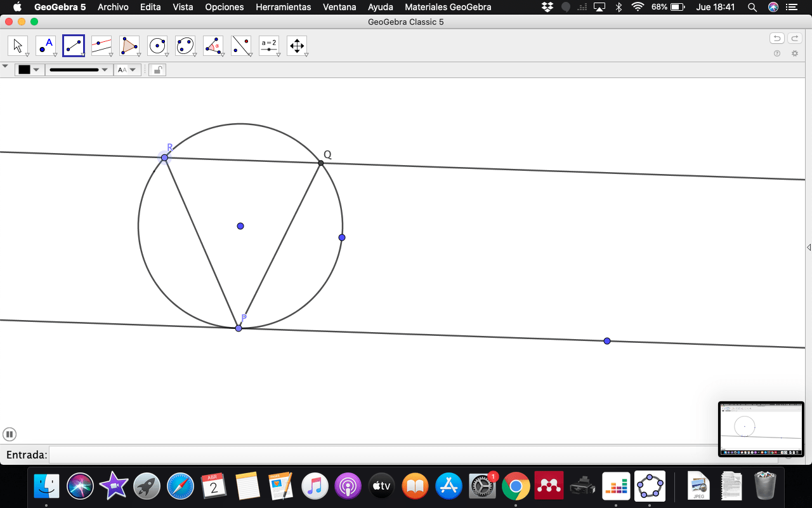Select the Reflect about Line tool
Image resolution: width=812 pixels, height=508 pixels.
click(x=241, y=46)
